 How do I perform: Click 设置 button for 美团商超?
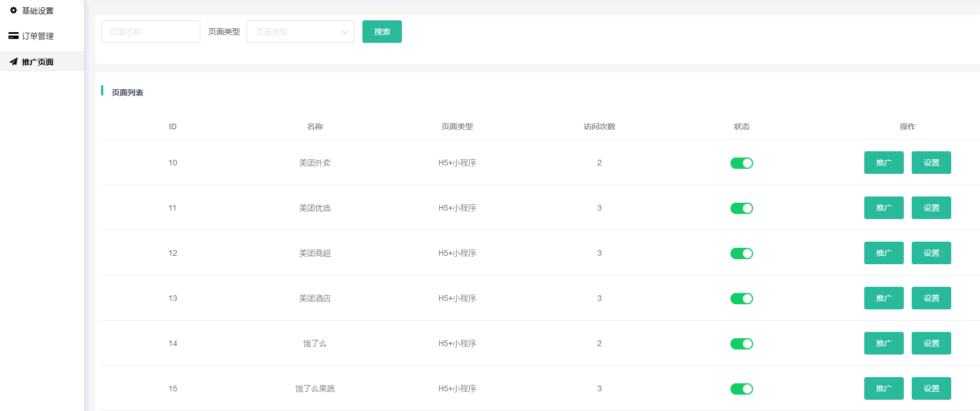click(x=931, y=253)
